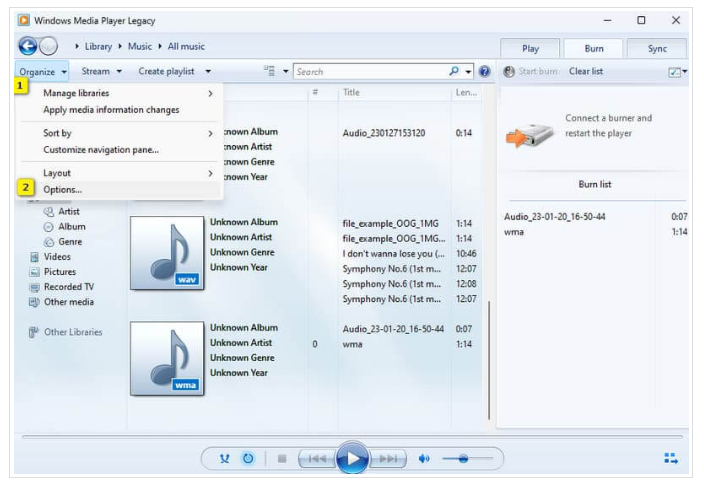Screen dimensions: 704x487
Task: Click the greyed Forward navigation arrow
Action: click(x=48, y=46)
